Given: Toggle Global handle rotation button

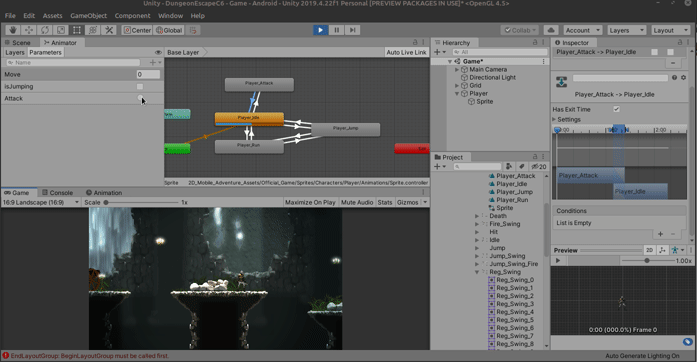Looking at the screenshot, I should coord(169,30).
